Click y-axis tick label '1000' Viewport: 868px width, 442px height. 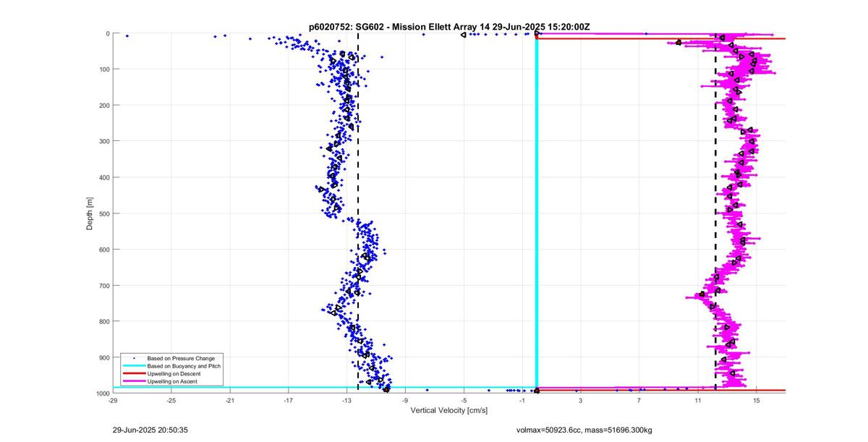pyautogui.click(x=103, y=393)
